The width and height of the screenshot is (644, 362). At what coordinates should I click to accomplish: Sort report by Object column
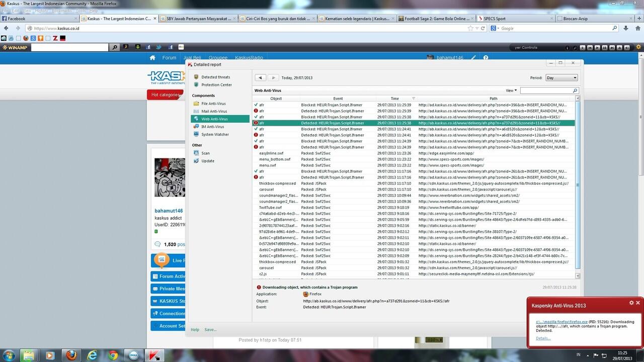pos(276,99)
